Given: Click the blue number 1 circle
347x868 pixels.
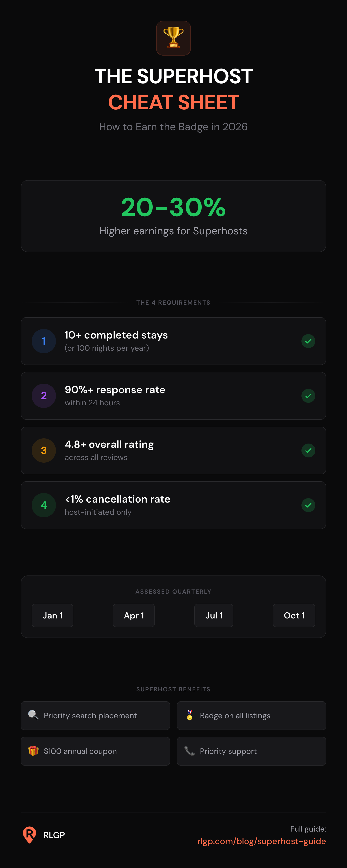Looking at the screenshot, I should (44, 341).
